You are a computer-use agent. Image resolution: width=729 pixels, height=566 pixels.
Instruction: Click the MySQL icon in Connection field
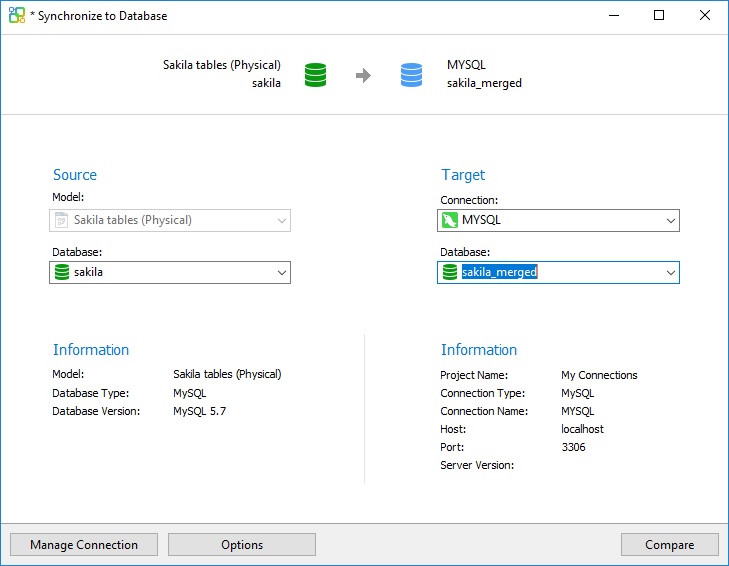[x=450, y=220]
